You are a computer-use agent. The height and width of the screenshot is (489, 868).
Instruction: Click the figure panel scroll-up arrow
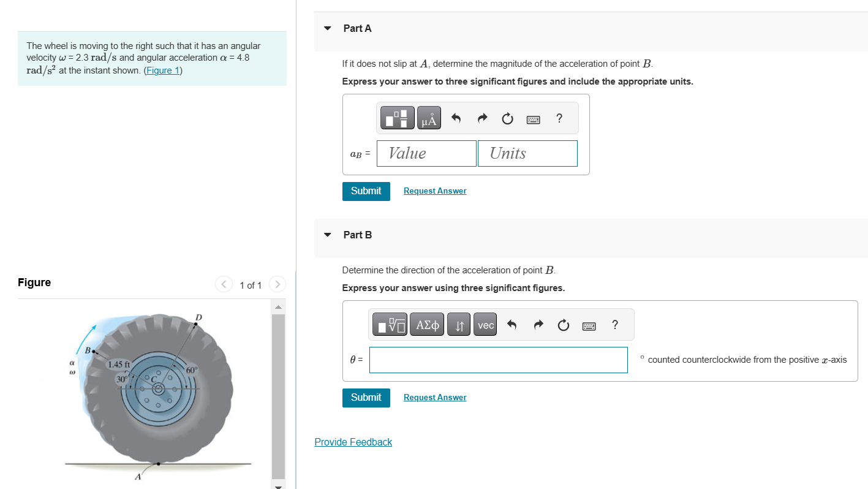278,306
